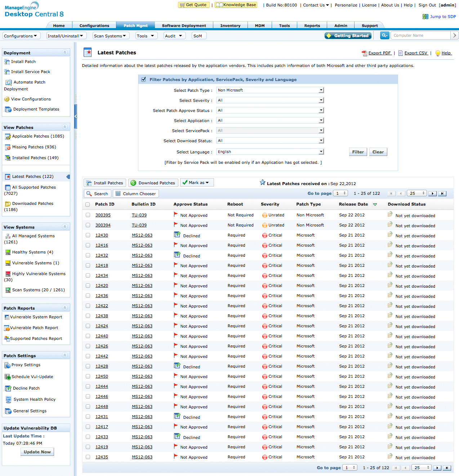
Task: Click the Installed Patches icon
Action: (x=8, y=158)
